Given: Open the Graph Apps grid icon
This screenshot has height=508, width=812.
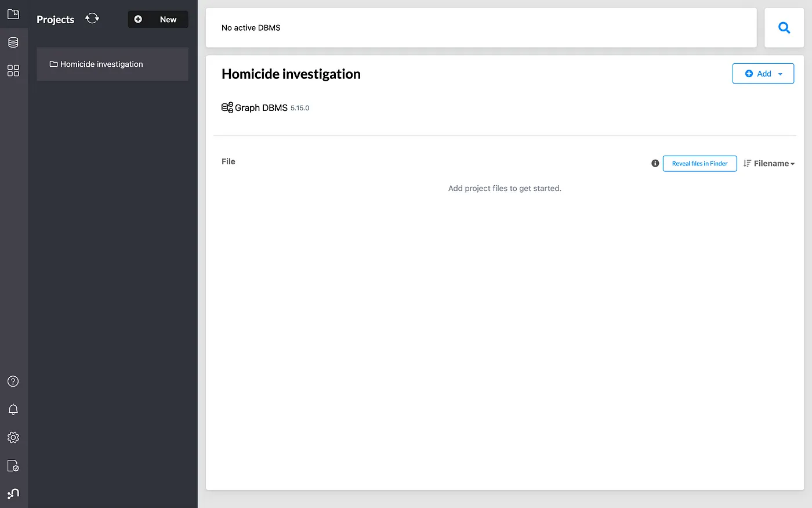Looking at the screenshot, I should [x=13, y=71].
